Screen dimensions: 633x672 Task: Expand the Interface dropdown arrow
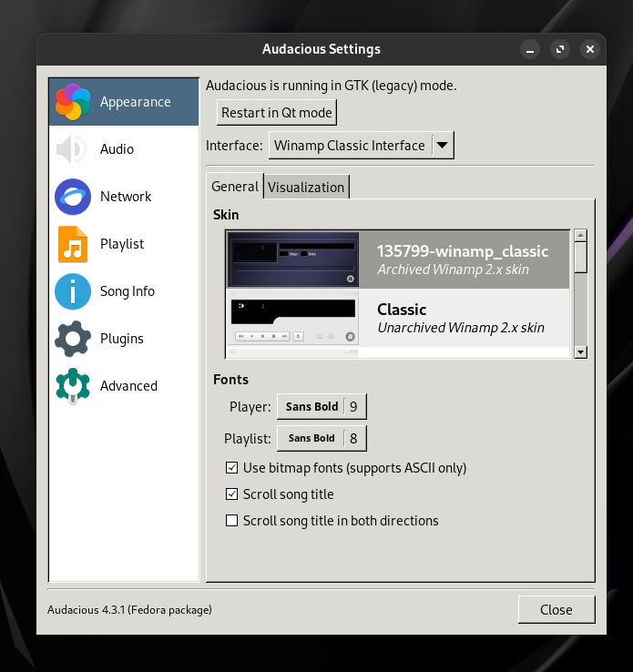click(443, 146)
